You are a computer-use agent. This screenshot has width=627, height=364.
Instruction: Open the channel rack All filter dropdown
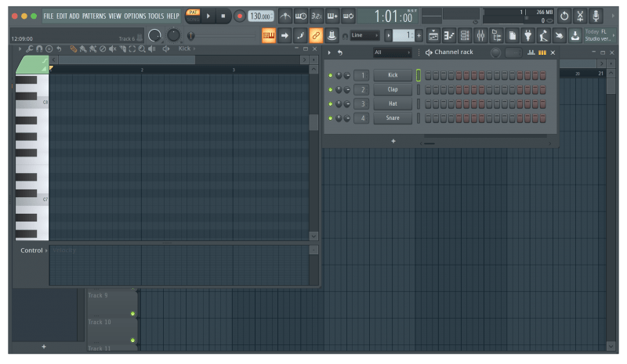pyautogui.click(x=392, y=52)
